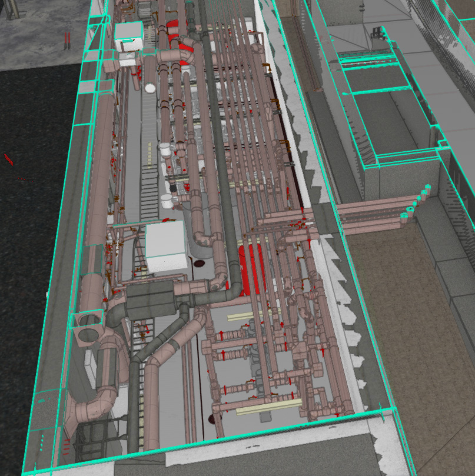Click the dark circular floor drain near bottom
This screenshot has height=476, width=475.
pyautogui.click(x=211, y=420)
